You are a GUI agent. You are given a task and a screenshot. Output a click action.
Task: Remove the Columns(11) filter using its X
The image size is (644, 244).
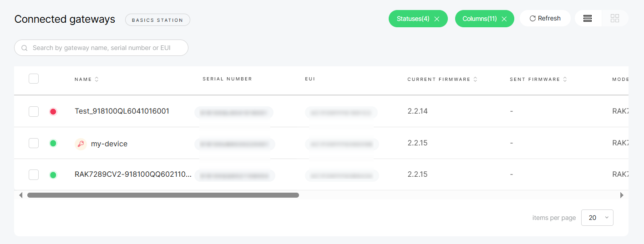click(504, 19)
